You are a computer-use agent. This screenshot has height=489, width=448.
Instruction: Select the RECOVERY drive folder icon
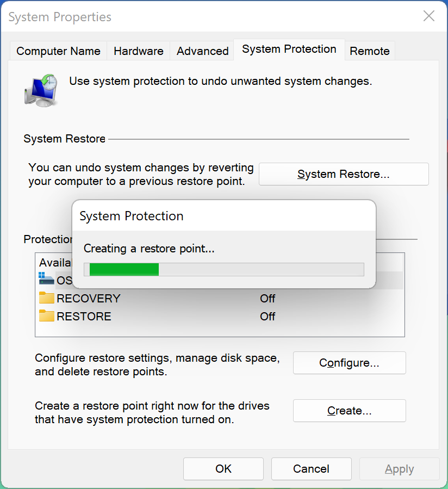[46, 298]
